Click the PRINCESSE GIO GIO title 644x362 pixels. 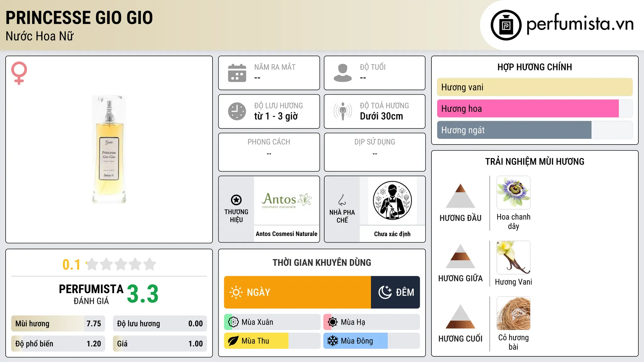click(x=79, y=18)
